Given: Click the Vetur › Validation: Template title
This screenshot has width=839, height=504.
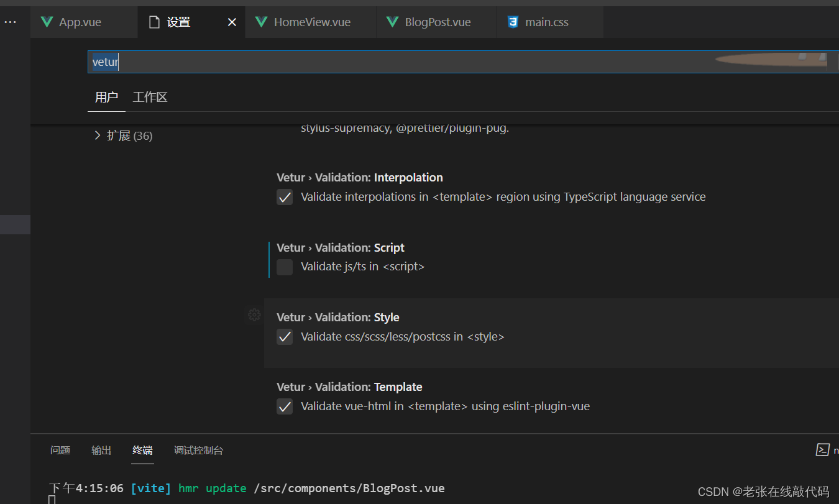Looking at the screenshot, I should pos(349,387).
